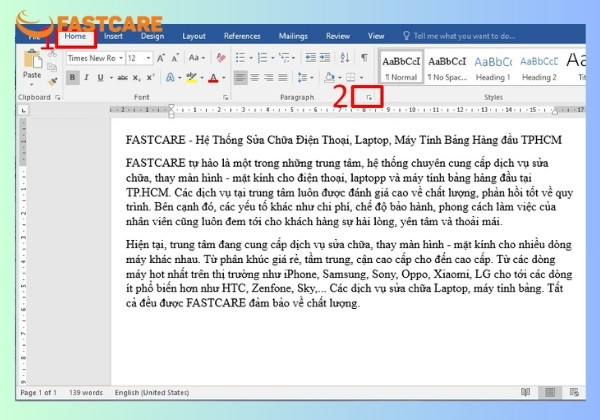The image size is (600, 420).
Task: Open the References tab
Action: coord(242,36)
